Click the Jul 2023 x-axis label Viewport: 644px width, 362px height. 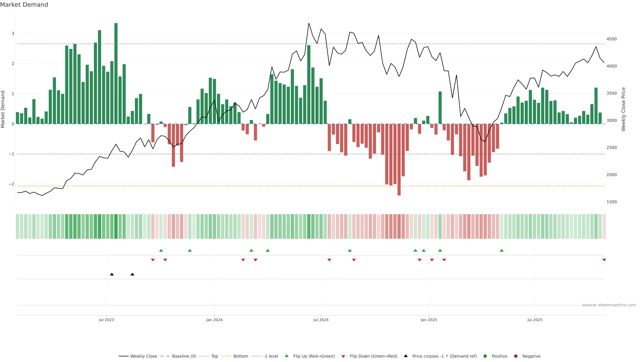pos(106,320)
